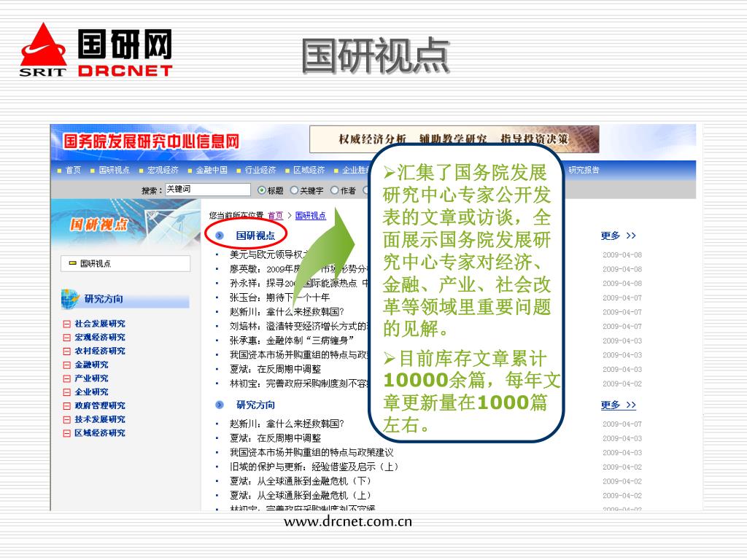Collapse the 企业研究 minus box icon
The height and width of the screenshot is (560, 747).
point(66,392)
